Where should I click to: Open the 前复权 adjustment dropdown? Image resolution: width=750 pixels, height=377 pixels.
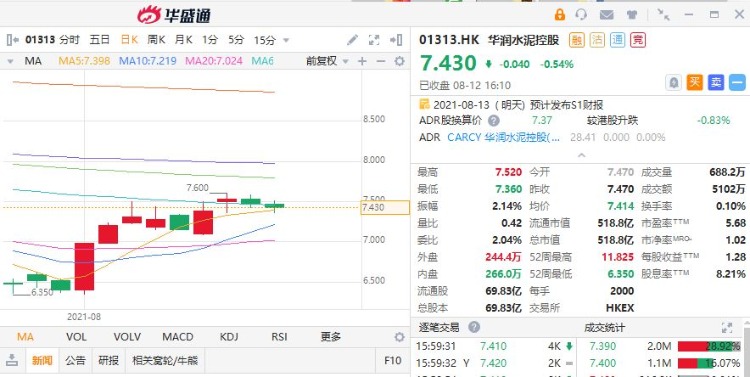coord(327,61)
